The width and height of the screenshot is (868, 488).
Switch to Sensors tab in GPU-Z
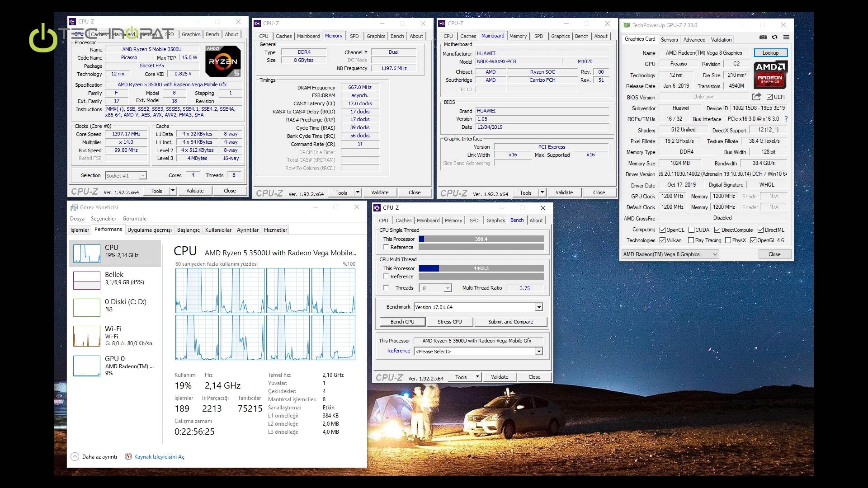coord(669,40)
